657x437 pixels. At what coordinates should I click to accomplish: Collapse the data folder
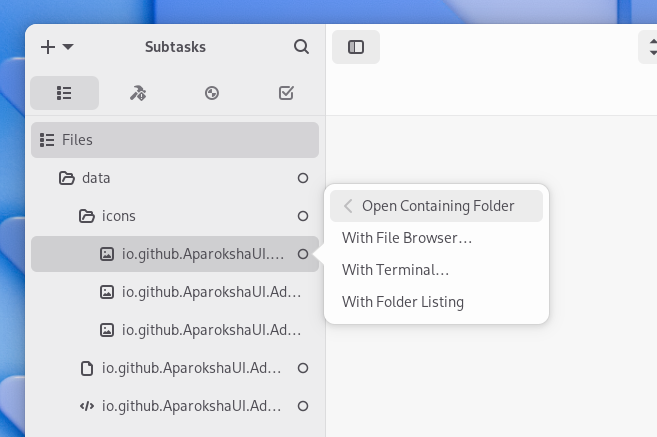pyautogui.click(x=67, y=178)
